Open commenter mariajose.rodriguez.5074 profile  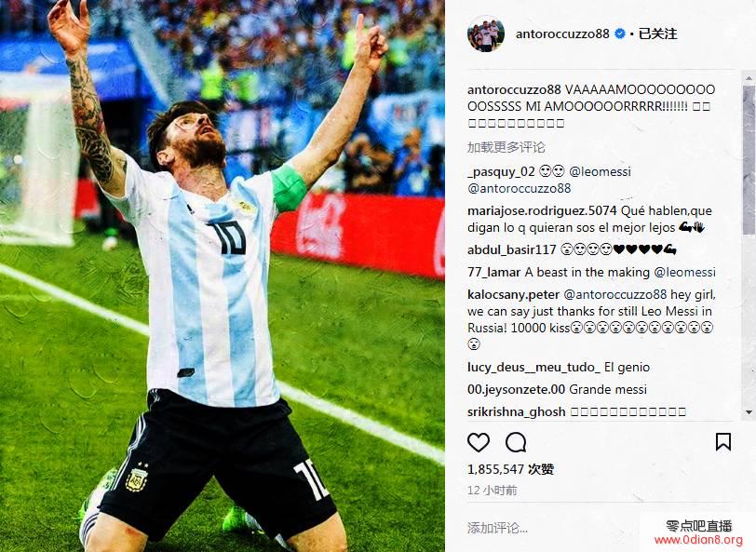click(542, 210)
